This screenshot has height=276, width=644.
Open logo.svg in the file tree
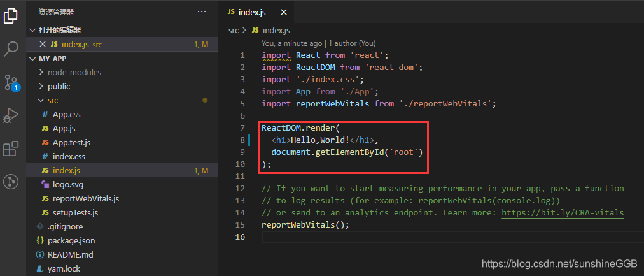68,184
